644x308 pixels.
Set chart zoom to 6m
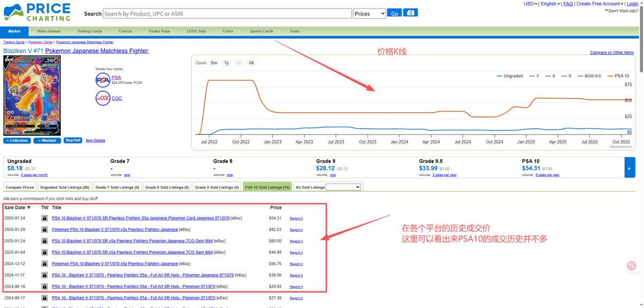tap(214, 63)
